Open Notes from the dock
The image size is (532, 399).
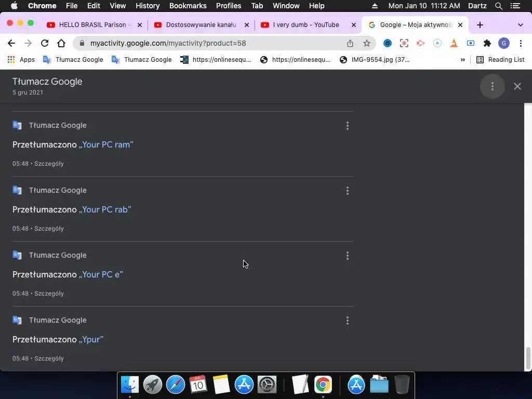pos(221,384)
